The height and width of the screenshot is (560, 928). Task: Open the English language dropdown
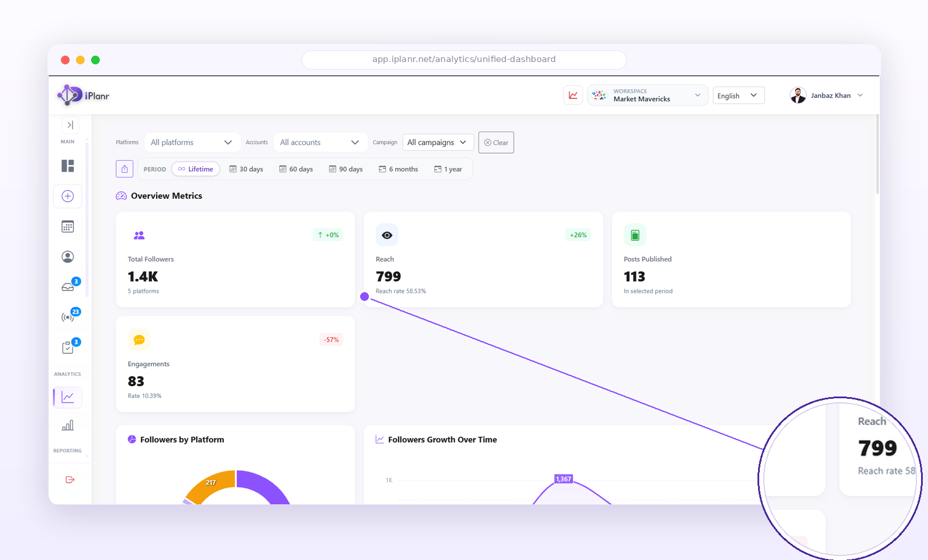(739, 96)
